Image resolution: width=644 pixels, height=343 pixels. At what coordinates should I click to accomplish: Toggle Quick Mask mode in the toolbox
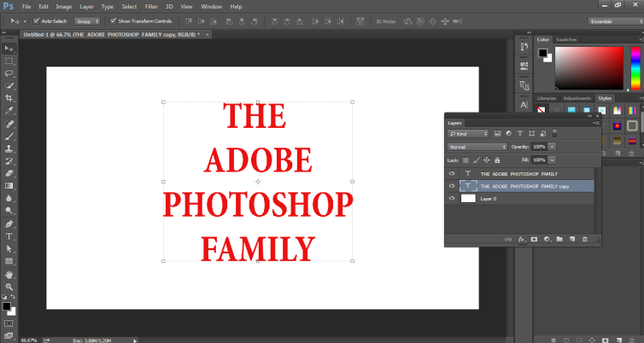tap(9, 323)
